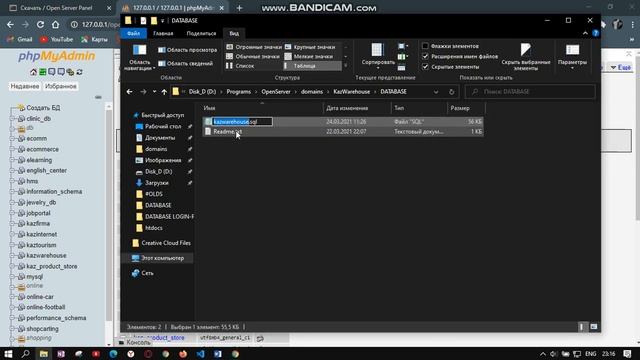This screenshot has height=360, width=640.
Task: Open Navigation pane (Область навигации) button
Action: 139,57
